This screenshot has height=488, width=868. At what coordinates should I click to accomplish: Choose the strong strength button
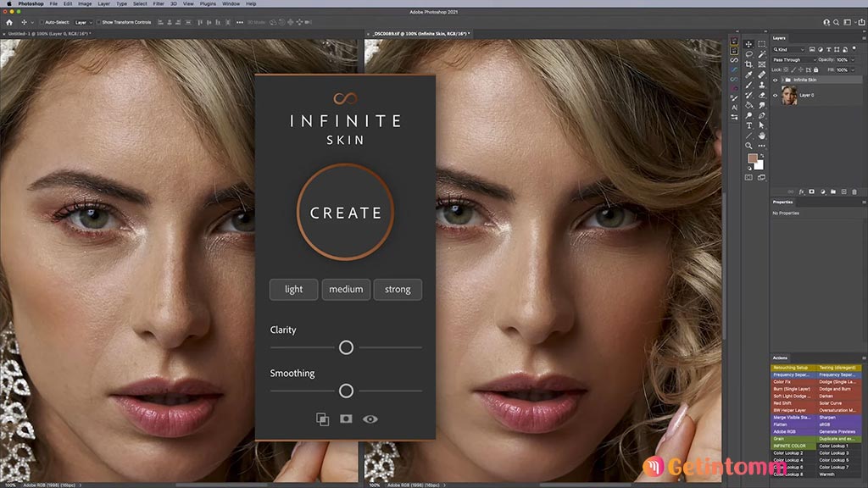point(398,290)
